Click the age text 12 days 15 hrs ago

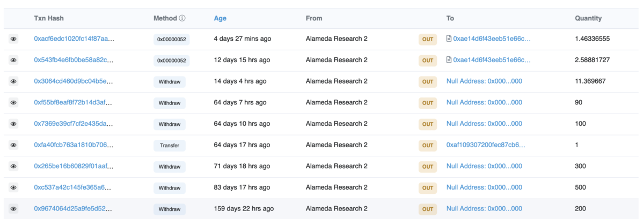pos(242,60)
